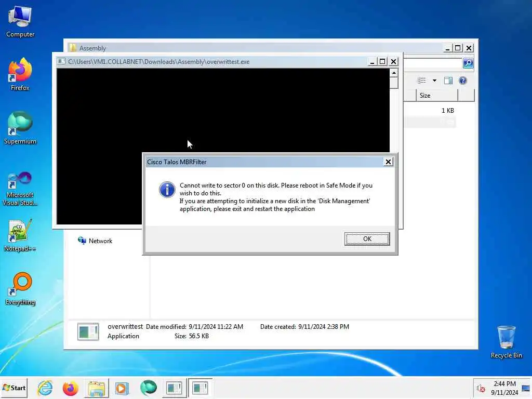This screenshot has height=399, width=532.
Task: Select the Firefox desktop shortcut
Action: coord(20,74)
